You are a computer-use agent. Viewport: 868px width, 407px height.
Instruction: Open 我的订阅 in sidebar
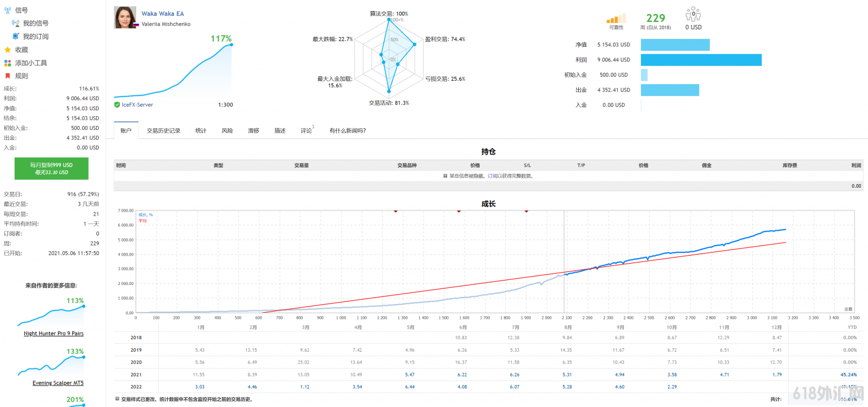pos(36,36)
